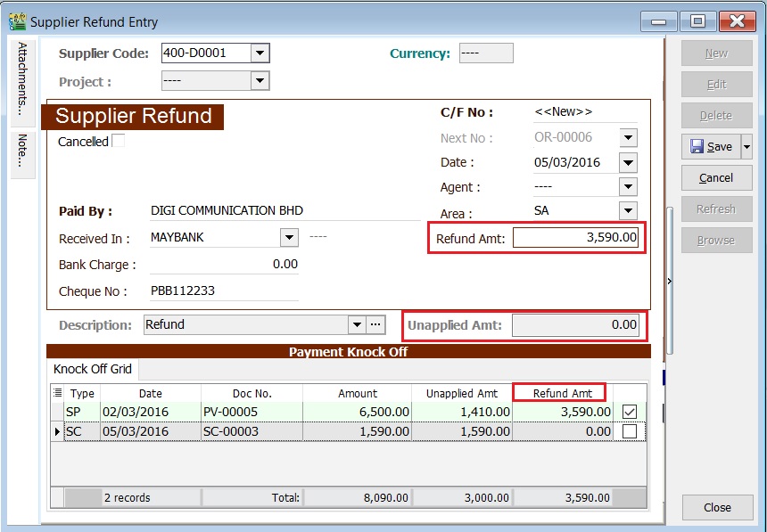The width and height of the screenshot is (767, 532).
Task: Click the Close button
Action: [x=717, y=507]
